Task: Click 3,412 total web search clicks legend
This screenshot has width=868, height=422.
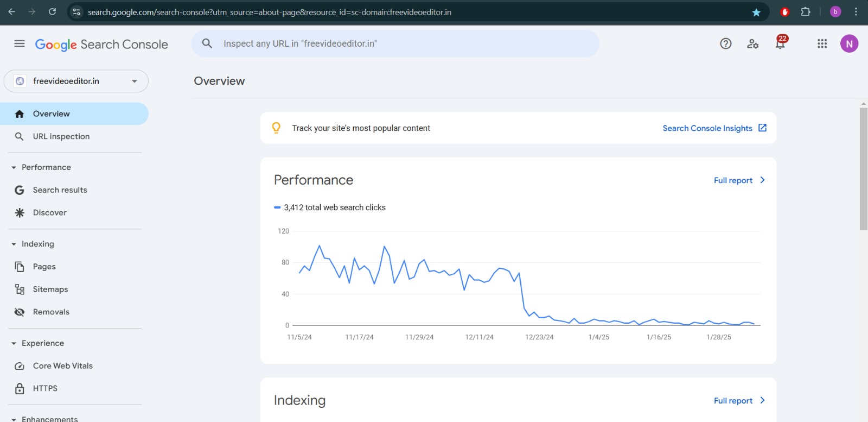Action: pos(330,207)
